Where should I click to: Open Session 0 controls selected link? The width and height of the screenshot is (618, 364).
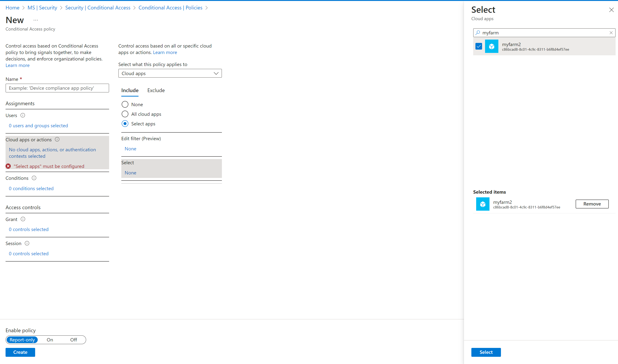coord(29,254)
